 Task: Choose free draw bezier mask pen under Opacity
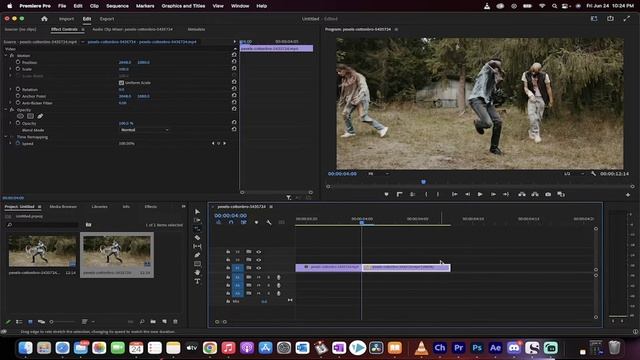pos(40,116)
